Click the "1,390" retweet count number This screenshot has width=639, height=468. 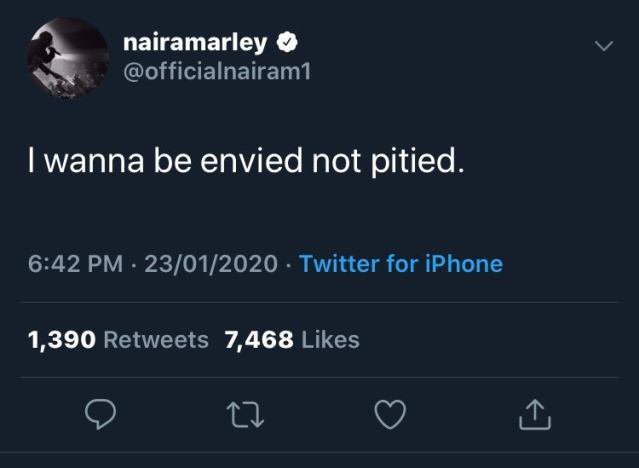(62, 340)
